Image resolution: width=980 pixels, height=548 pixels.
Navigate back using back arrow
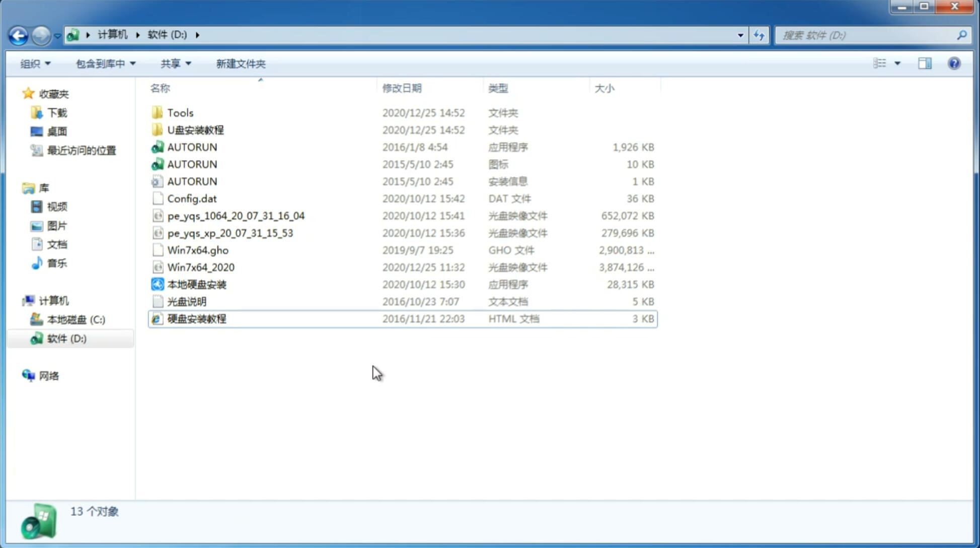18,34
